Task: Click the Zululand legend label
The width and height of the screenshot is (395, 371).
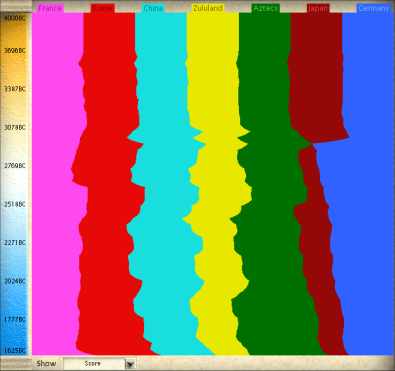Action: pyautogui.click(x=208, y=8)
